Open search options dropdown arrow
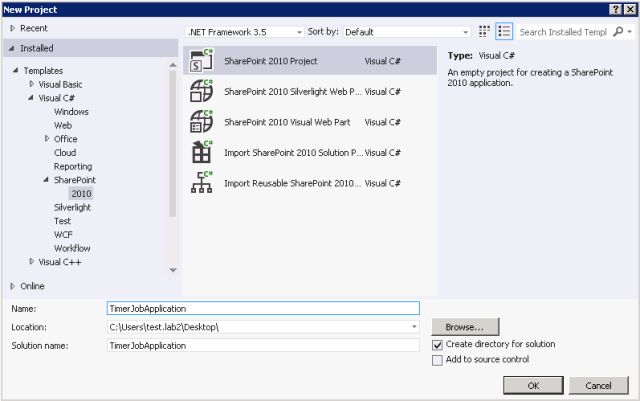This screenshot has height=401, width=640. tap(630, 31)
